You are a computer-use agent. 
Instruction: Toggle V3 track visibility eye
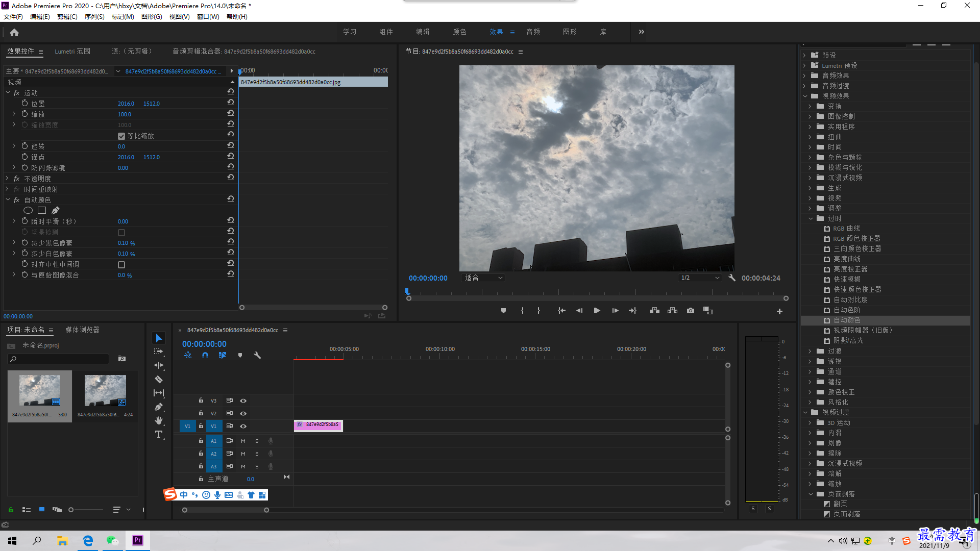pos(243,401)
